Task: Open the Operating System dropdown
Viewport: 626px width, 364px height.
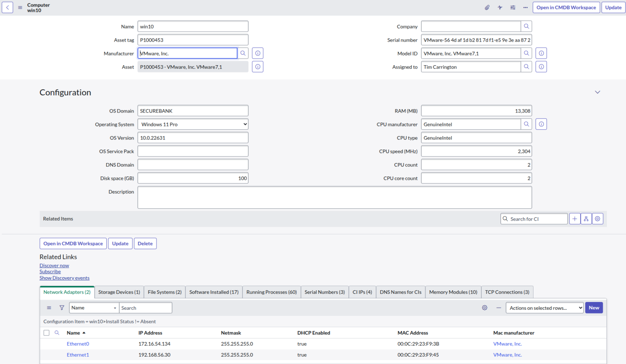Action: coord(193,124)
